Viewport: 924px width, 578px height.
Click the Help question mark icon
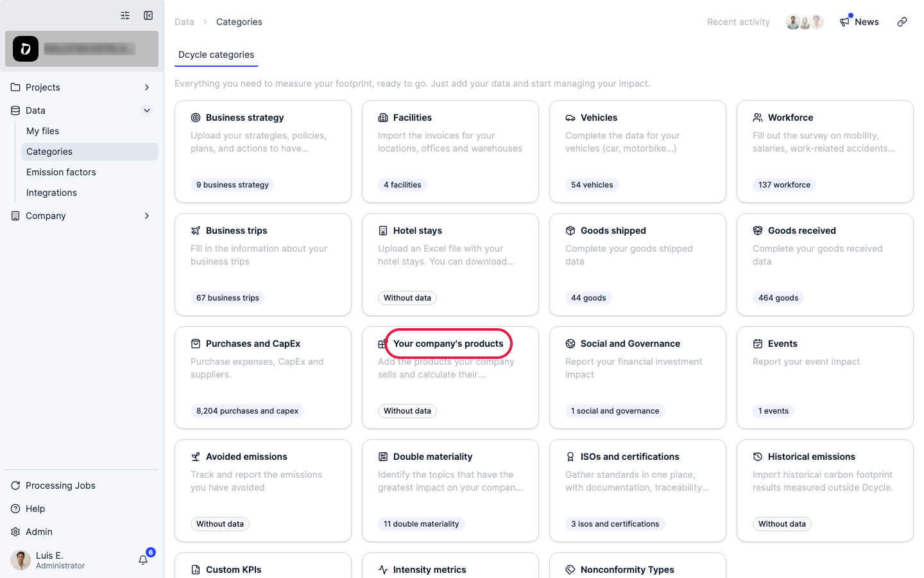click(15, 509)
